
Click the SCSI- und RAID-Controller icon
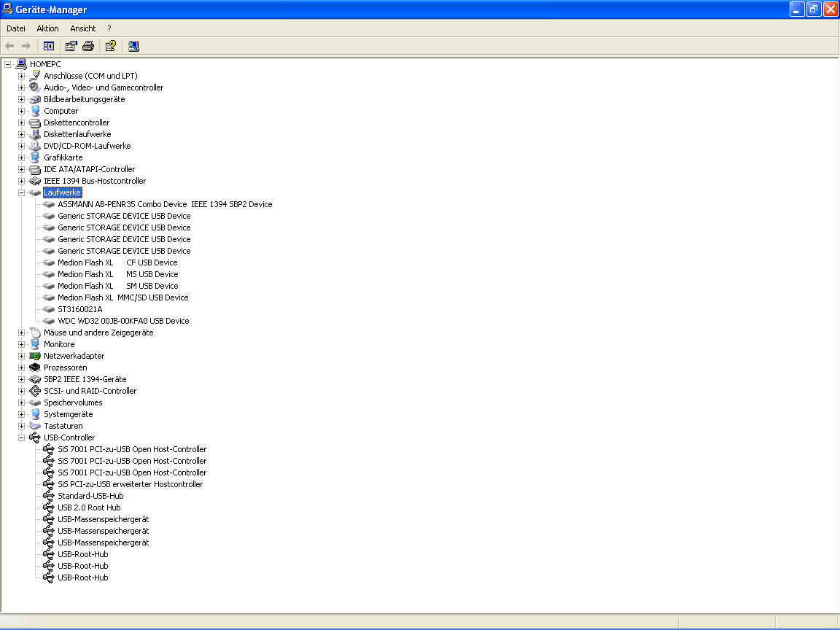(35, 391)
